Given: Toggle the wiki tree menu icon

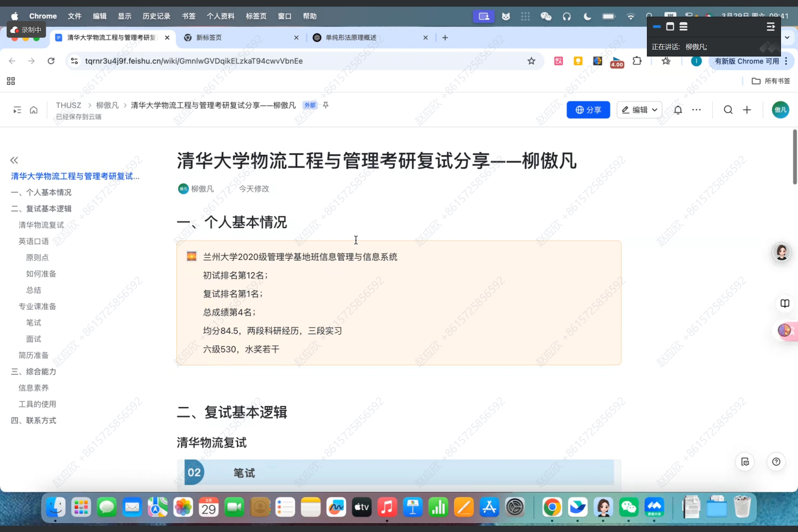Looking at the screenshot, I should [x=17, y=110].
